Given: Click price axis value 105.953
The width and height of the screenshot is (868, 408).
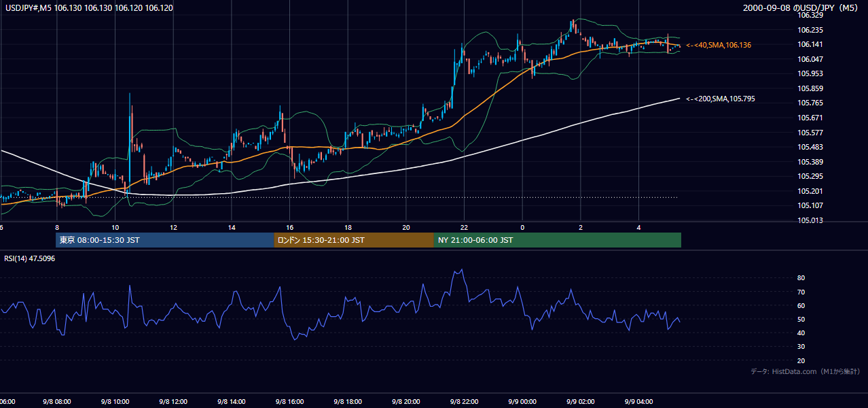Looking at the screenshot, I should 810,73.
